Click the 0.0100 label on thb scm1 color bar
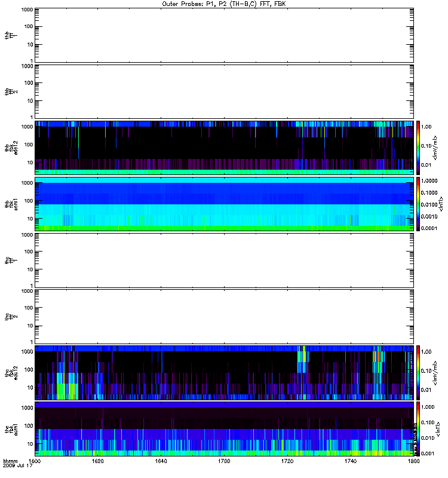 pos(429,204)
